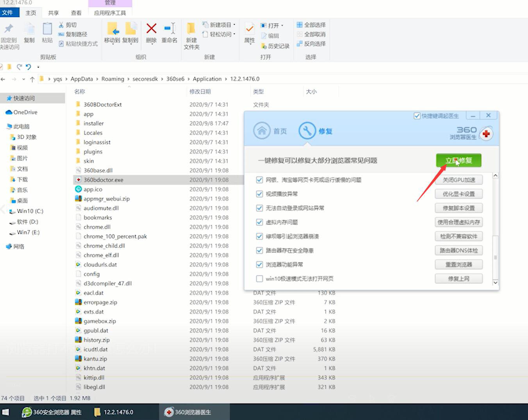Switch to the Home (主页) tab
Screen dimensions: 528x420
tap(30, 13)
